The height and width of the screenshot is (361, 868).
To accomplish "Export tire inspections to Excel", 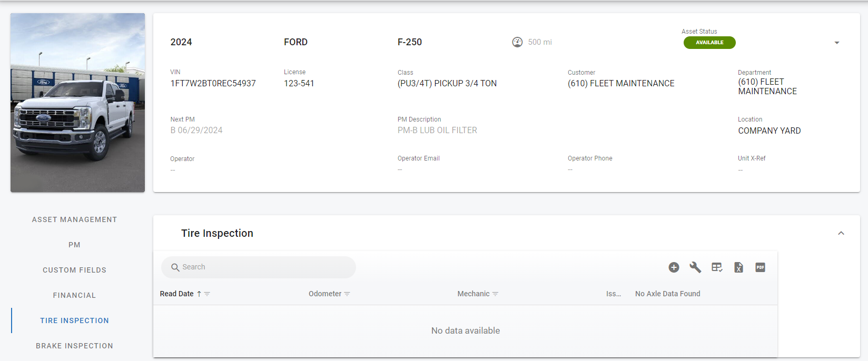I will click(x=738, y=267).
